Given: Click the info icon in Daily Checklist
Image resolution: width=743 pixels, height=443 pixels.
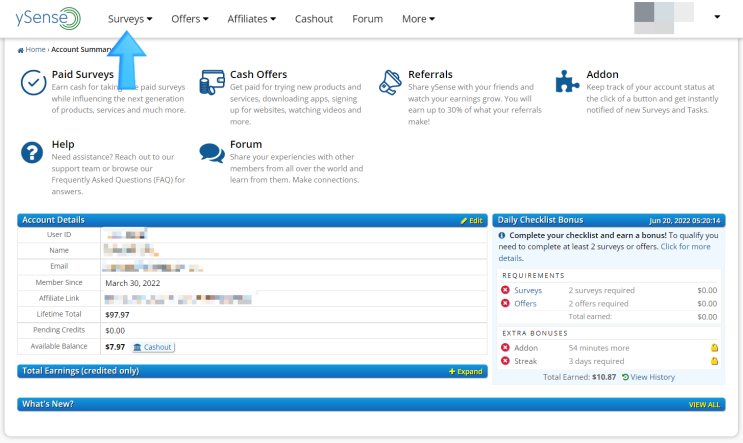Looking at the screenshot, I should [502, 235].
